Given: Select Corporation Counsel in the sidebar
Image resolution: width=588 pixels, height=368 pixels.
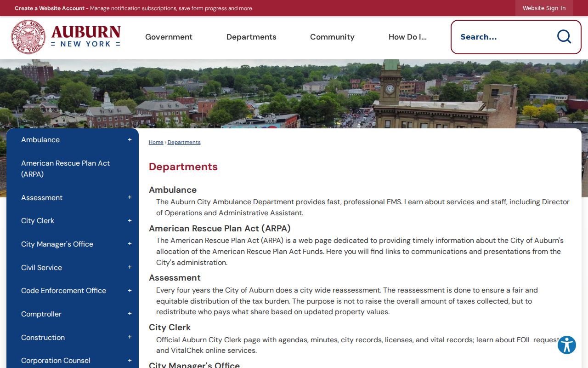Looking at the screenshot, I should click(x=56, y=361).
